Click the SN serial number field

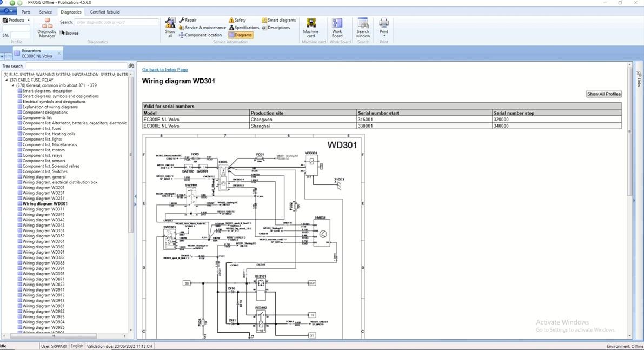point(20,35)
